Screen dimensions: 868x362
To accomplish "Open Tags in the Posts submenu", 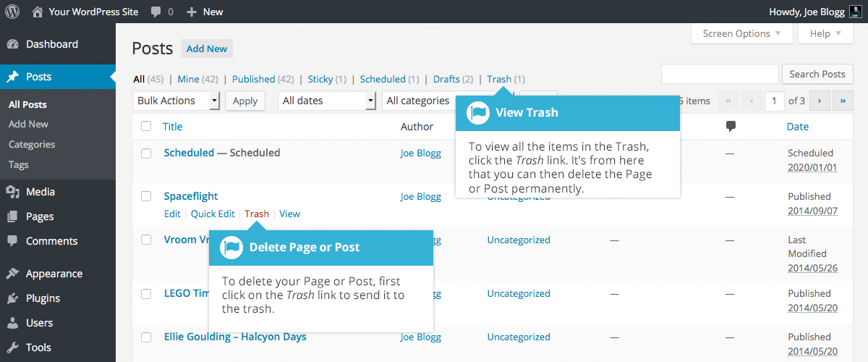I will [19, 164].
